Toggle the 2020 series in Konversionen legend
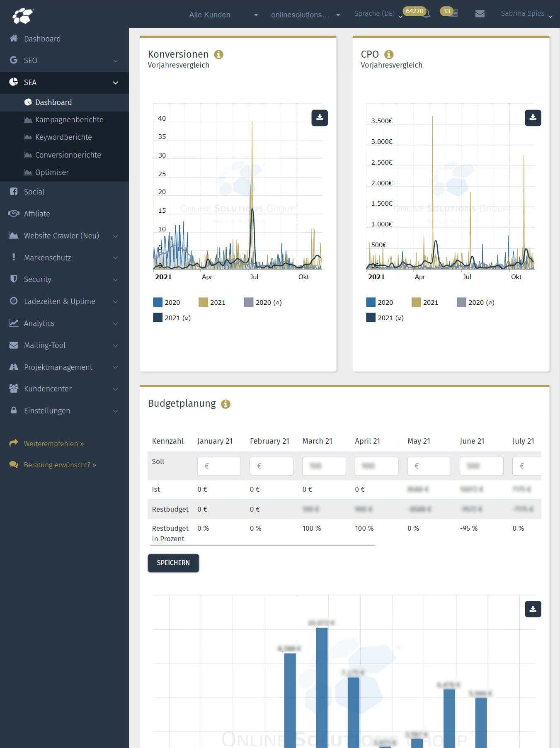Image resolution: width=560 pixels, height=748 pixels. (167, 302)
